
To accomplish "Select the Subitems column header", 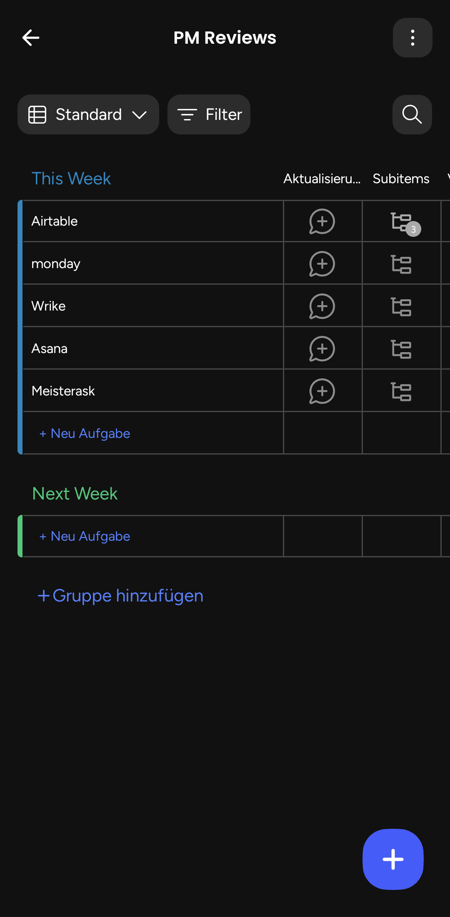I will 401,179.
